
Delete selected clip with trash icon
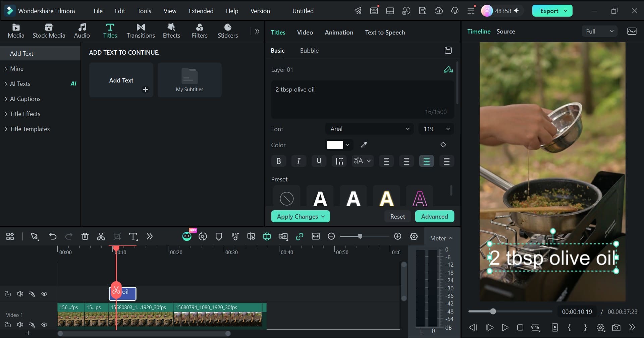(x=85, y=236)
